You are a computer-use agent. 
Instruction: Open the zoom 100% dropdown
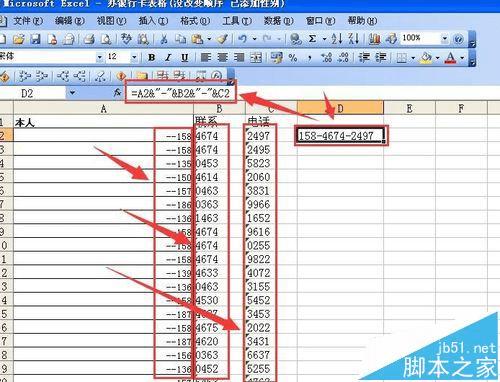(445, 39)
